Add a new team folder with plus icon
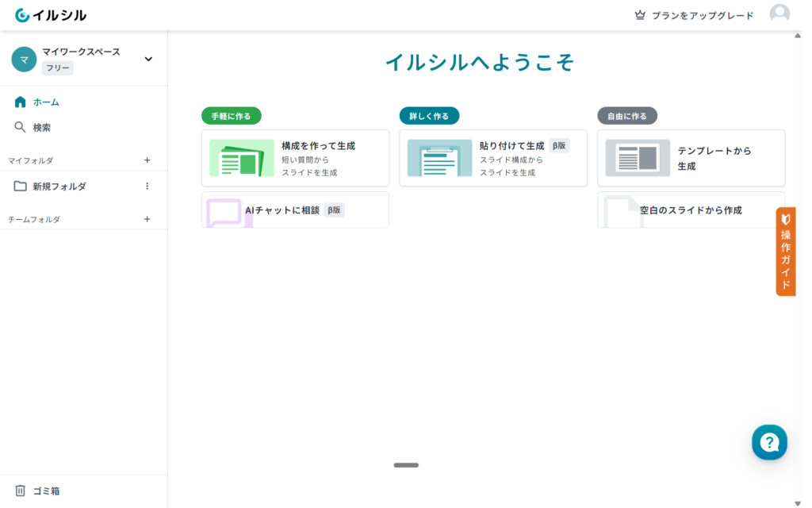The width and height of the screenshot is (812, 508). coord(147,219)
